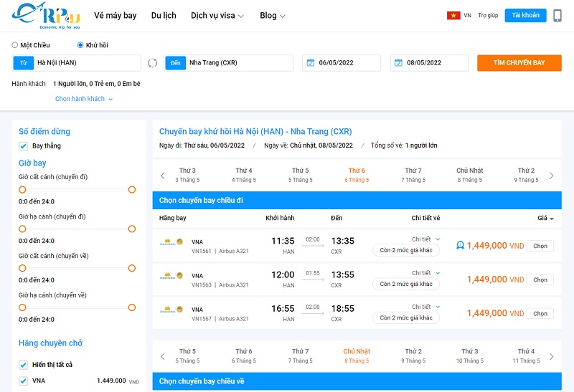Image resolution: width=574 pixels, height=392 pixels.
Task: Swap origin and destination with the circular arrows
Action: pos(152,63)
